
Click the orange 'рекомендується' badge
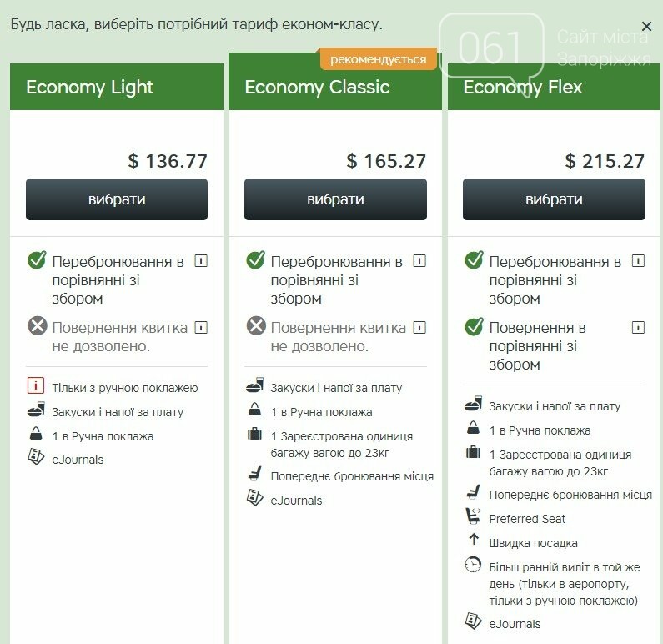pos(378,59)
